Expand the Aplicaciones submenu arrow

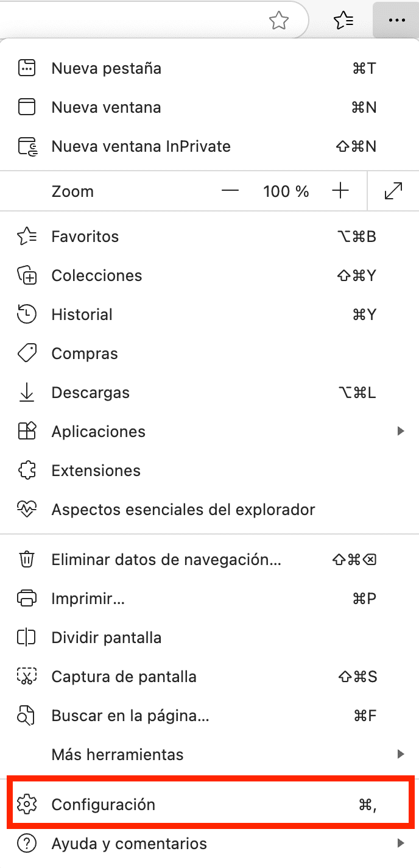coord(400,432)
